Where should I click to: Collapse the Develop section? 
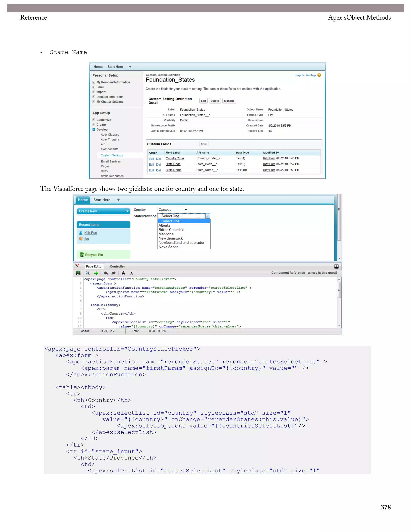pyautogui.click(x=94, y=129)
